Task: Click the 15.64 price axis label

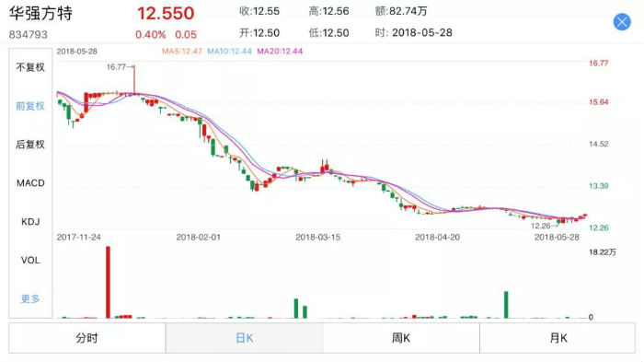Action: coord(598,102)
